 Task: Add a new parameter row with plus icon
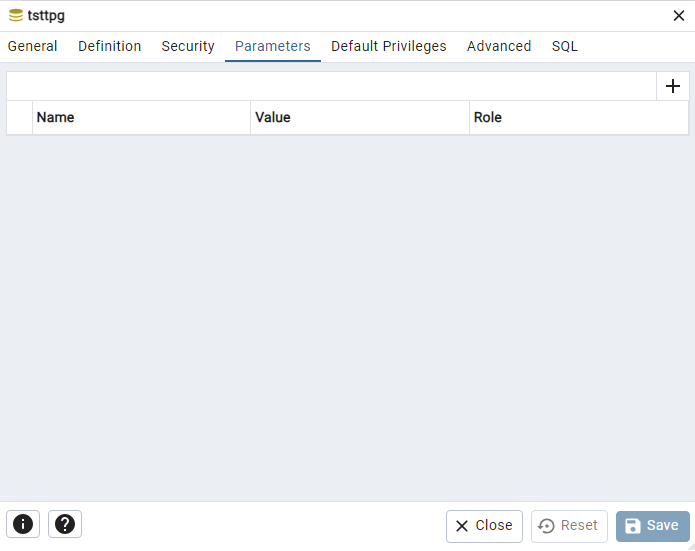[x=672, y=86]
